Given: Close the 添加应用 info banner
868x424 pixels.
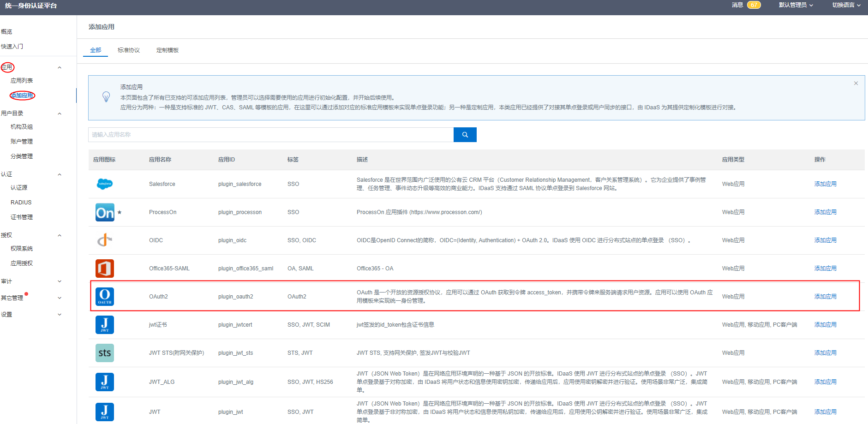Looking at the screenshot, I should point(856,84).
